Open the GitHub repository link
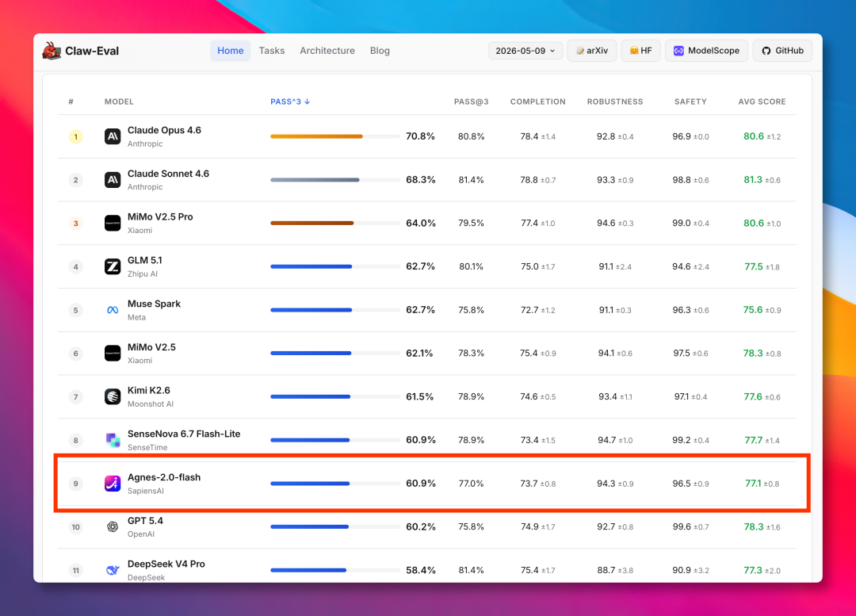Image resolution: width=856 pixels, height=616 pixels. [782, 51]
